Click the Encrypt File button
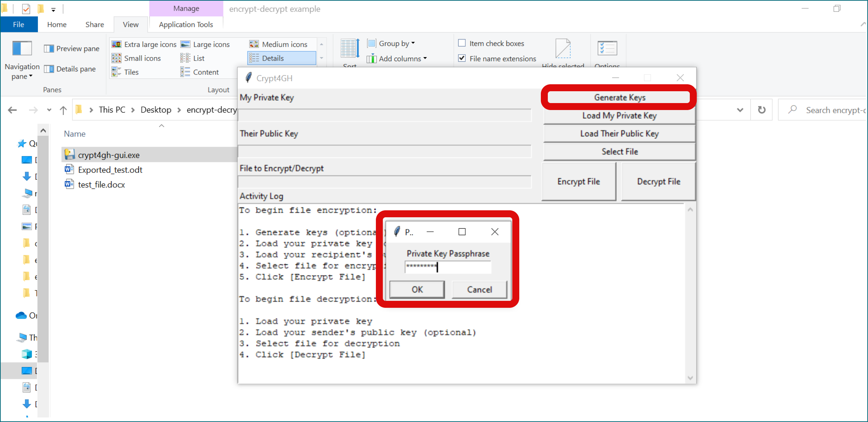 579,181
